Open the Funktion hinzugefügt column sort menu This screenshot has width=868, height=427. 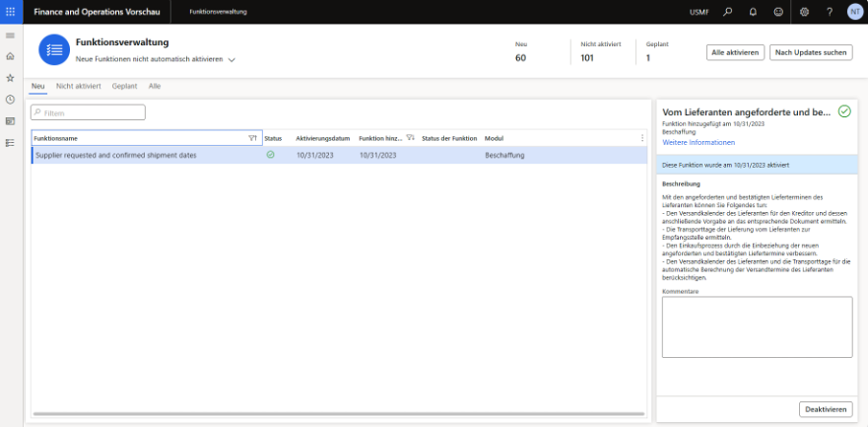click(x=410, y=138)
